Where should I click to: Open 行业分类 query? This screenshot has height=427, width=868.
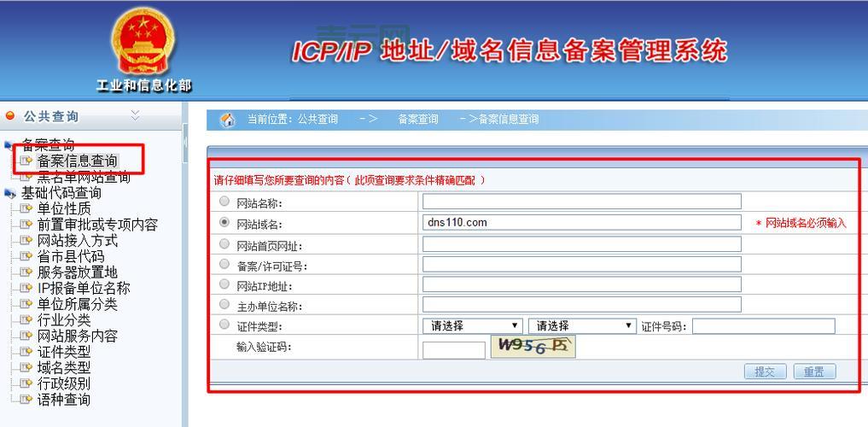(64, 320)
